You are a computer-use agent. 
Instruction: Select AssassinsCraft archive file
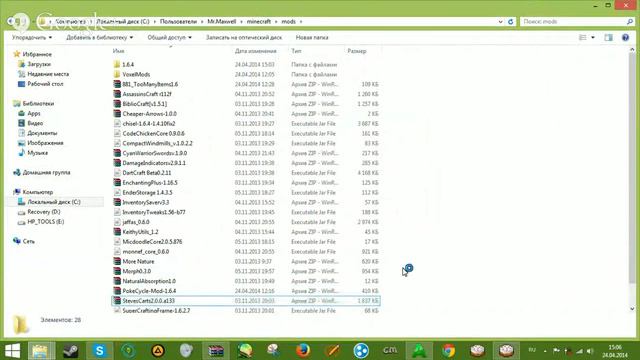[147, 94]
